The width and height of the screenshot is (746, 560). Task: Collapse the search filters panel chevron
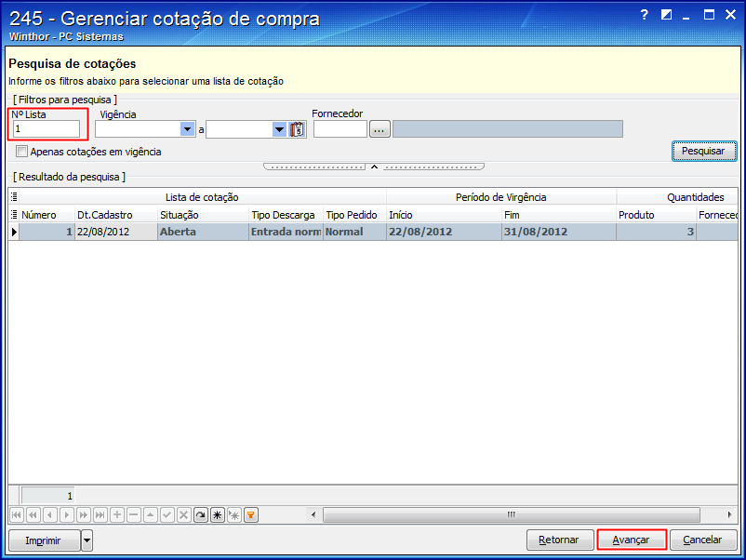(x=374, y=167)
